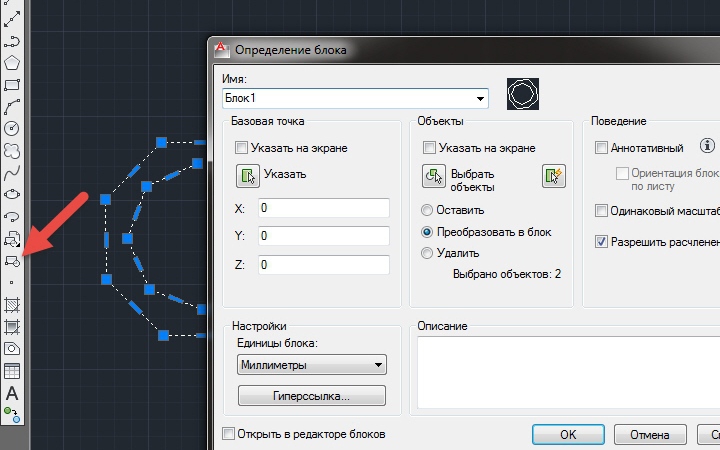
Task: Click the pick base point icon
Action: [248, 176]
